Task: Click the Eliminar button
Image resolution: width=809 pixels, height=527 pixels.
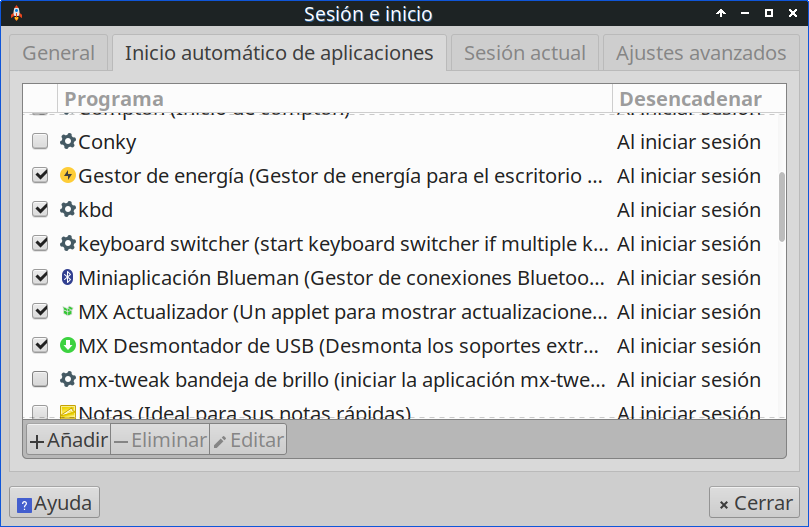Action: (x=160, y=440)
